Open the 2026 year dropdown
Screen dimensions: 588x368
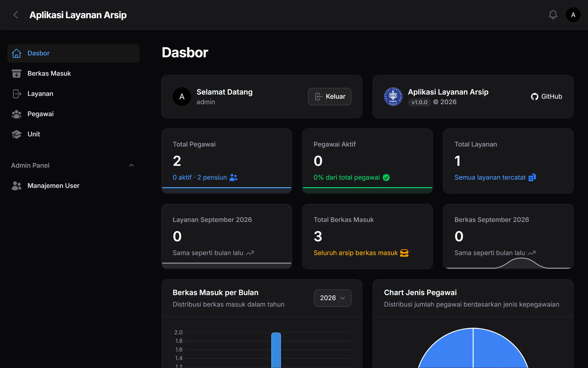coord(332,298)
